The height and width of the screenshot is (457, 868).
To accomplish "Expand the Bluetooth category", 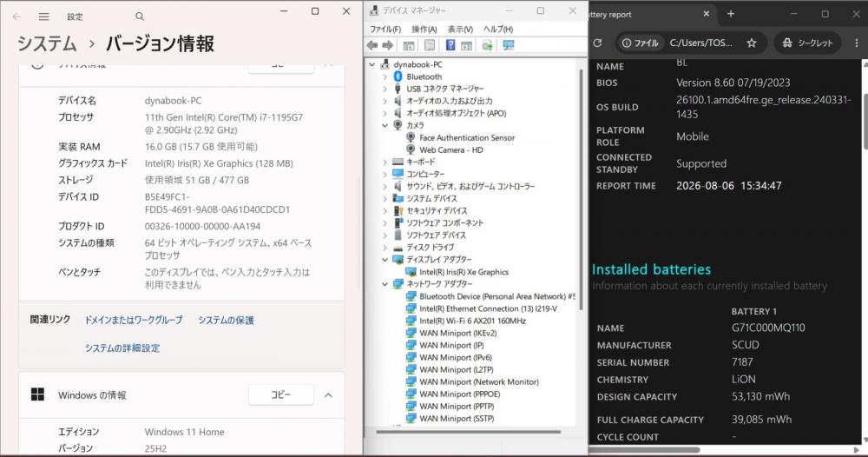I will (385, 76).
